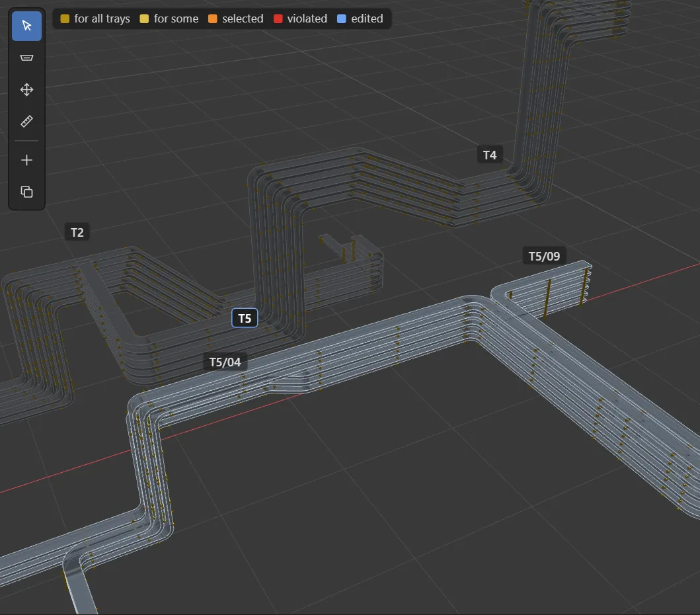
Task: Click the highlighted T5 tray label
Action: click(x=245, y=319)
